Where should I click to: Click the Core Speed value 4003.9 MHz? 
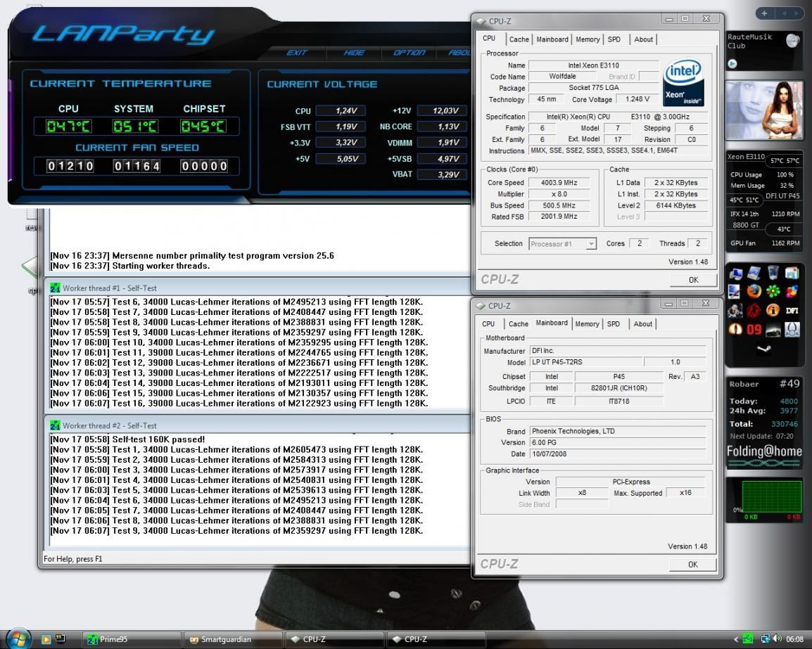[559, 183]
